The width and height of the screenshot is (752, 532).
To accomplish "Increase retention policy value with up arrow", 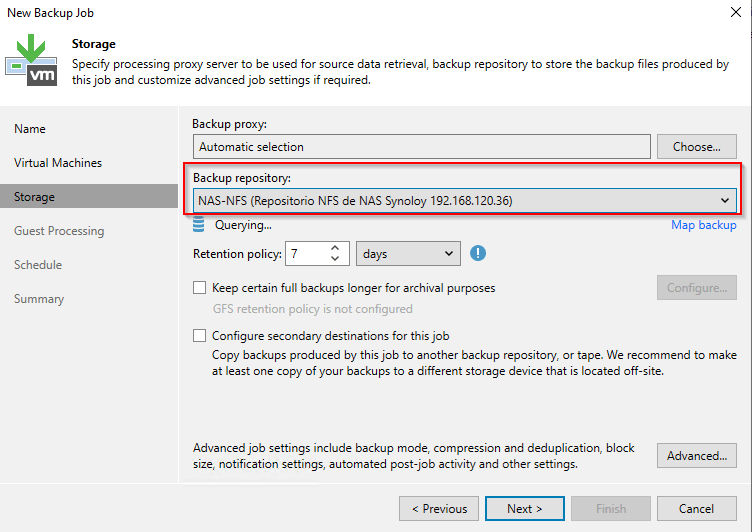I will tap(336, 248).
